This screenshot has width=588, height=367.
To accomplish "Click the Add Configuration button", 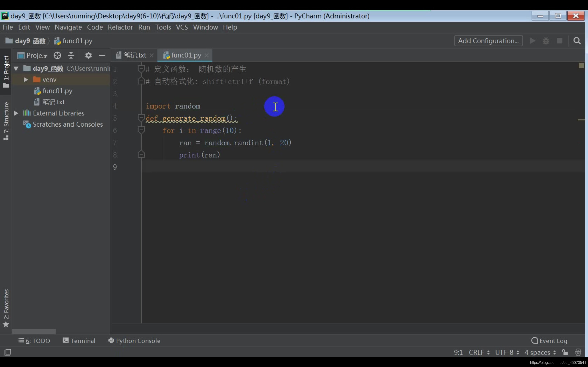I will [488, 41].
